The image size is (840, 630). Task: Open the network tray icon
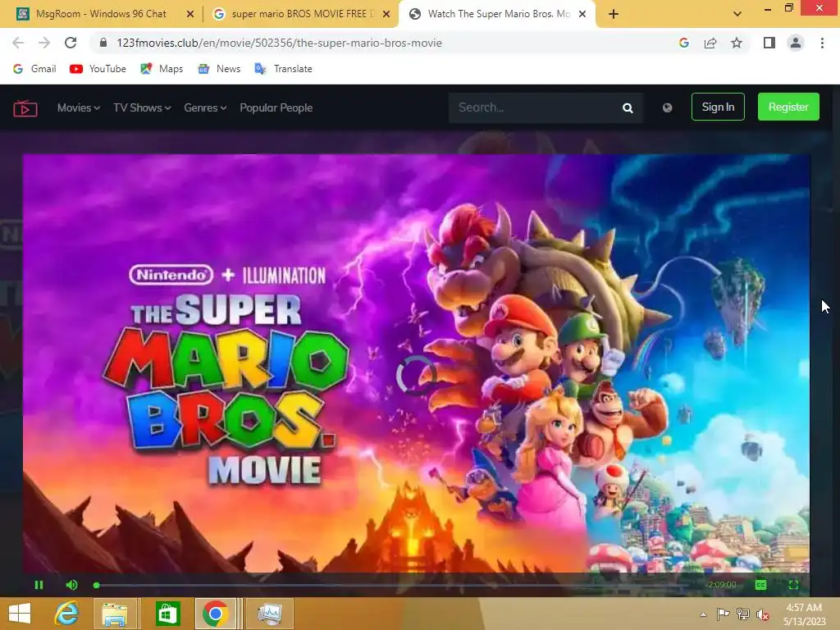click(743, 614)
